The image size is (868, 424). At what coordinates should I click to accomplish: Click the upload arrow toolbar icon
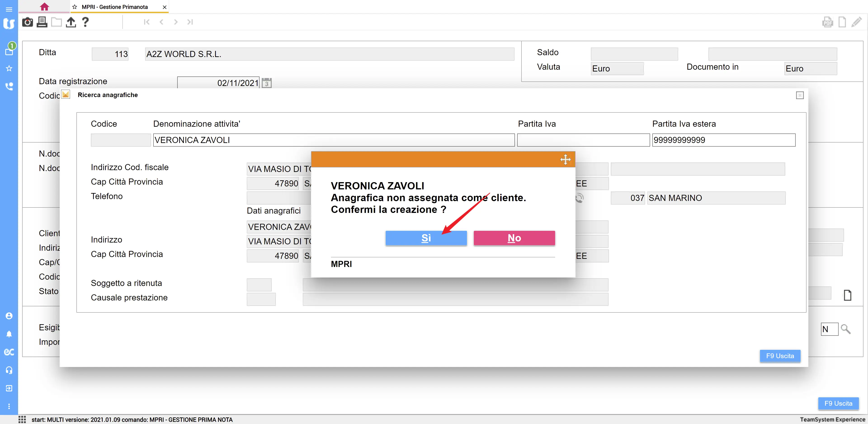coord(71,22)
